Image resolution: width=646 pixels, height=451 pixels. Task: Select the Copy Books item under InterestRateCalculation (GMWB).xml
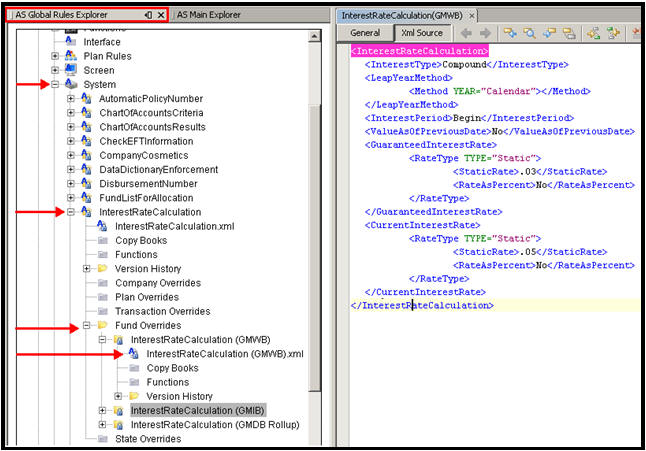(x=172, y=368)
